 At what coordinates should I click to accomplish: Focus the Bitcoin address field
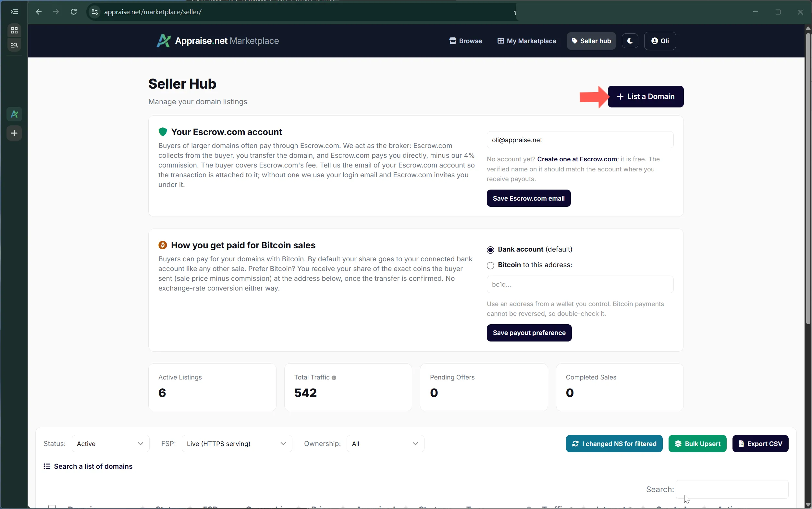(580, 284)
